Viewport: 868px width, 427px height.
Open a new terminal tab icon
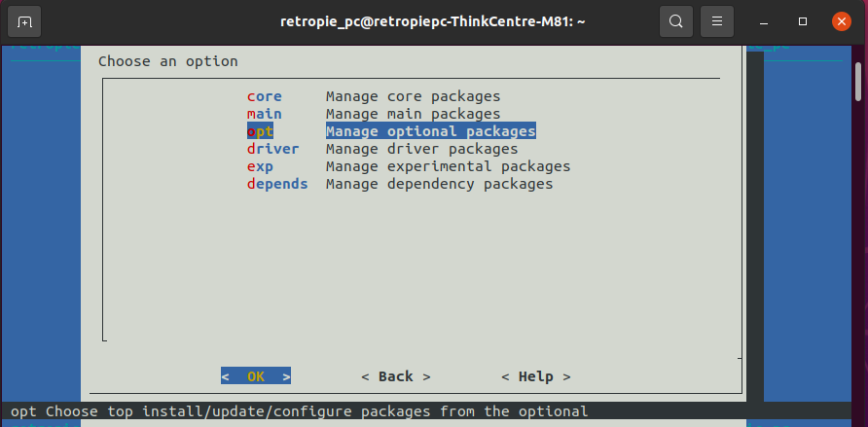pyautogui.click(x=24, y=21)
